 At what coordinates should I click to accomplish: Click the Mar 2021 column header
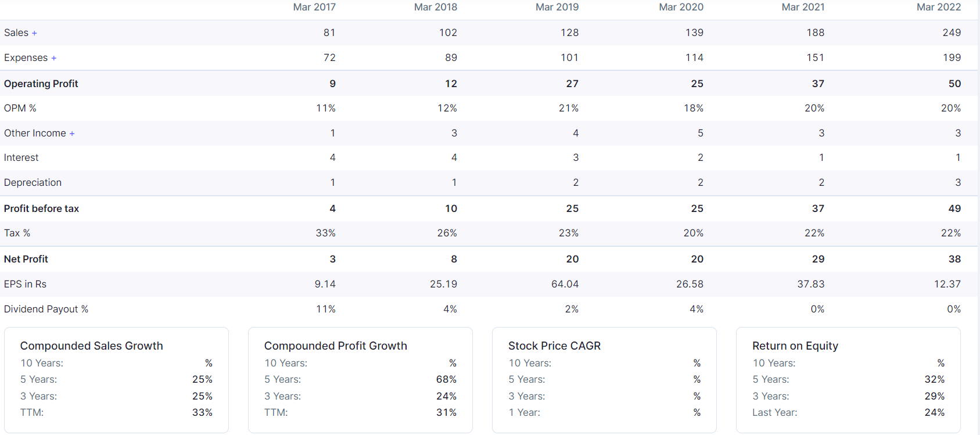pyautogui.click(x=803, y=7)
